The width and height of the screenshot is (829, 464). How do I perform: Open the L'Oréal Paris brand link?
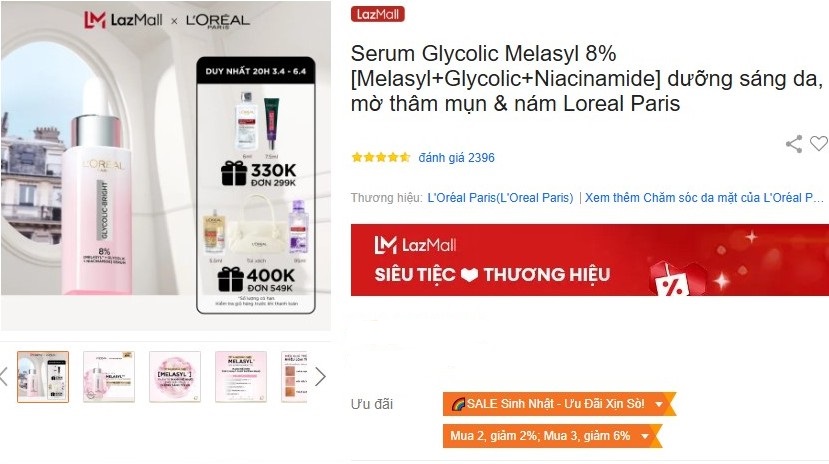click(x=500, y=198)
